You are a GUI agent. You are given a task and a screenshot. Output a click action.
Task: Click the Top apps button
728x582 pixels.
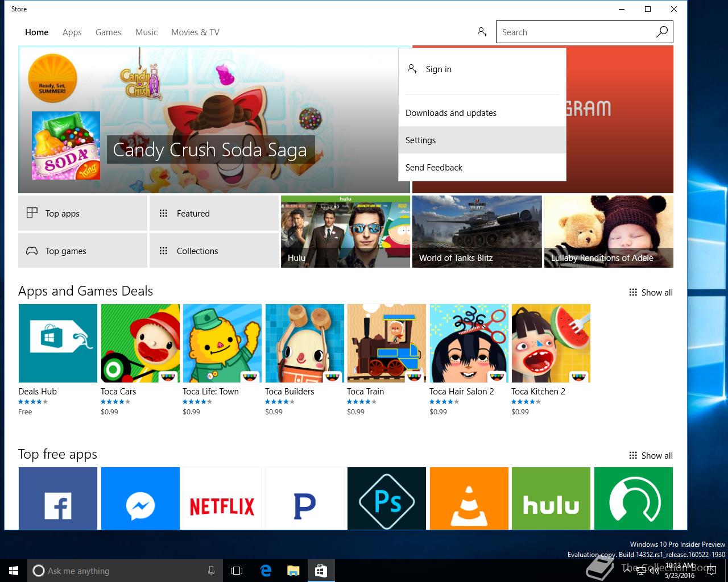coord(82,213)
